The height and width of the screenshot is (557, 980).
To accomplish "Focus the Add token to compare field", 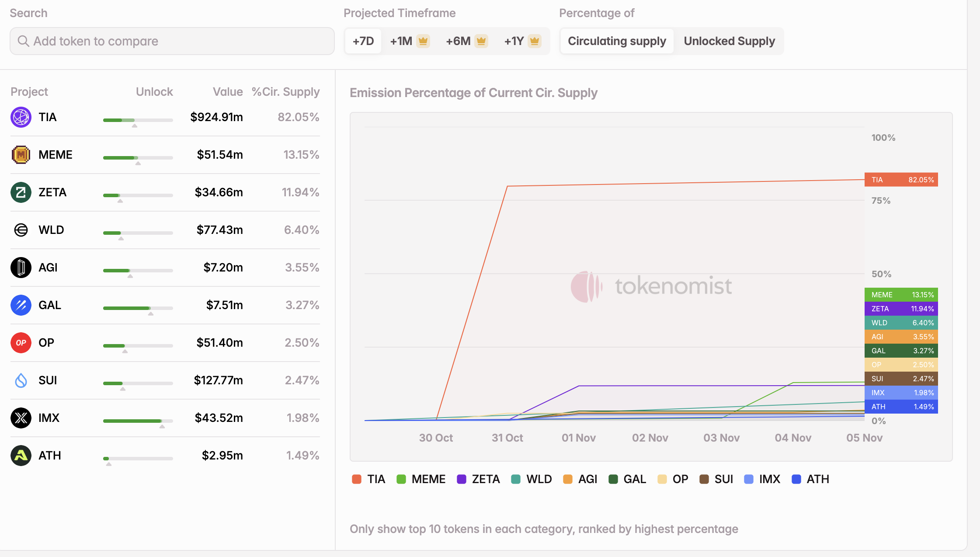I will coord(172,41).
